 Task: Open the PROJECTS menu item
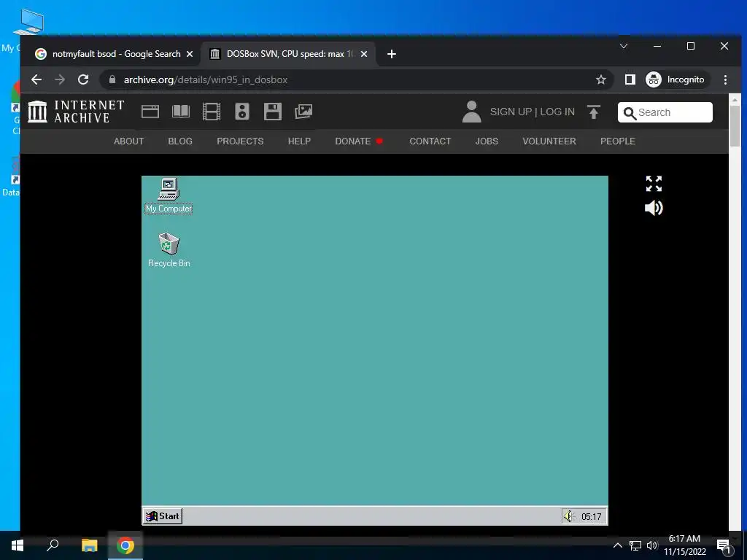240,141
